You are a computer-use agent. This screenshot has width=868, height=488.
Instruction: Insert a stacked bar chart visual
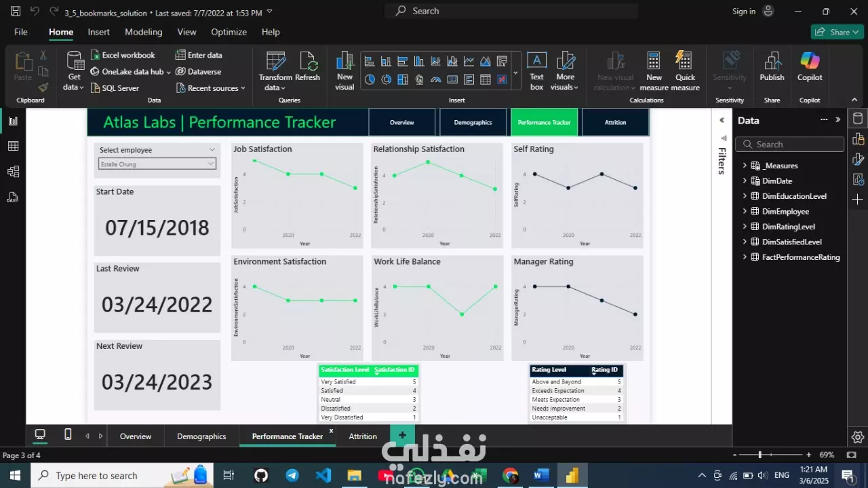[x=370, y=61]
